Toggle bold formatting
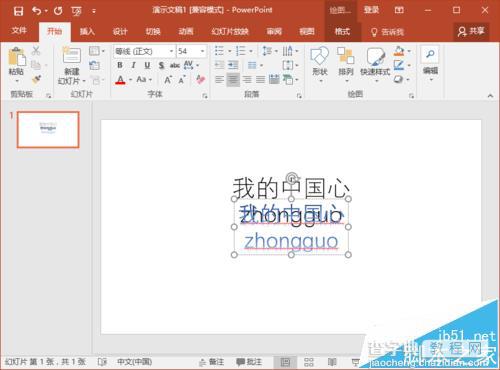 [120, 65]
